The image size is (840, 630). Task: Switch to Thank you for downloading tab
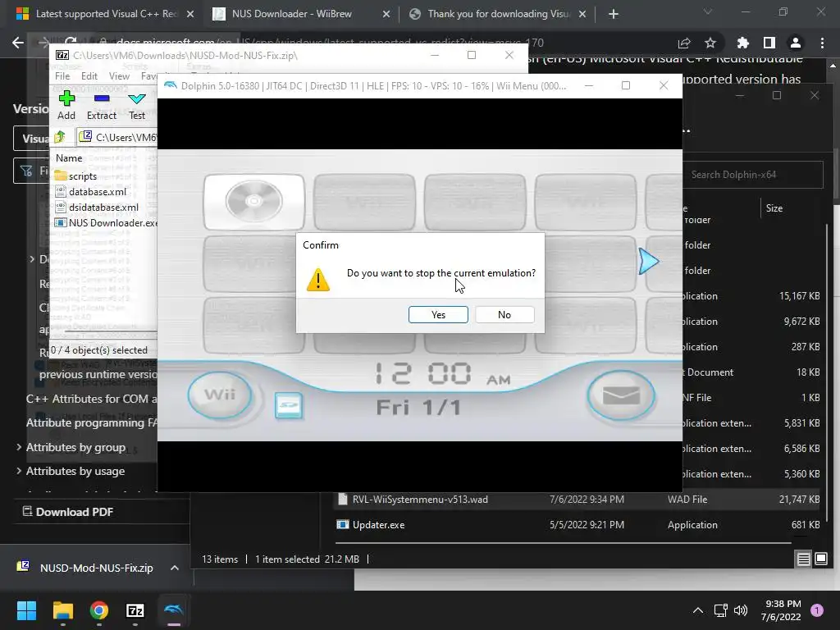(498, 14)
